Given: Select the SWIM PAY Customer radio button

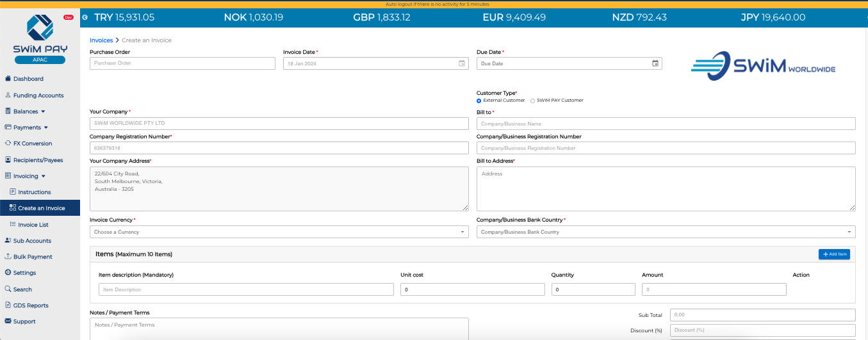Looking at the screenshot, I should (x=532, y=101).
